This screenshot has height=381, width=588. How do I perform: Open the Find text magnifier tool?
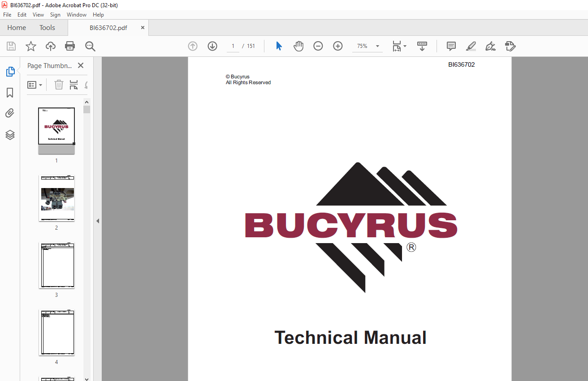pos(90,46)
